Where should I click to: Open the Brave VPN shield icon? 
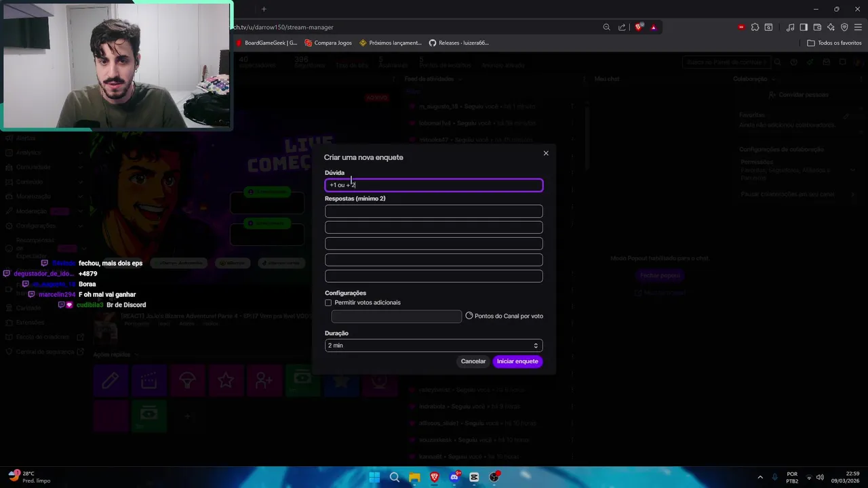[x=844, y=27]
